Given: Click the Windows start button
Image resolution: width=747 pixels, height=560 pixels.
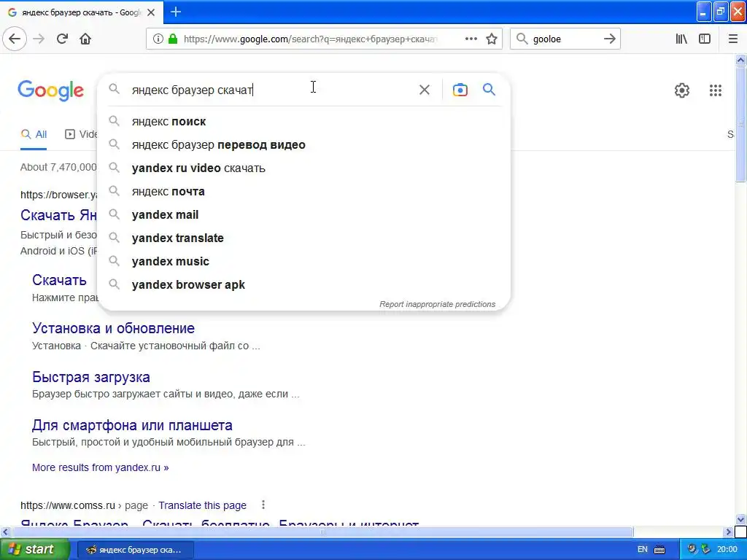Looking at the screenshot, I should tap(34, 549).
